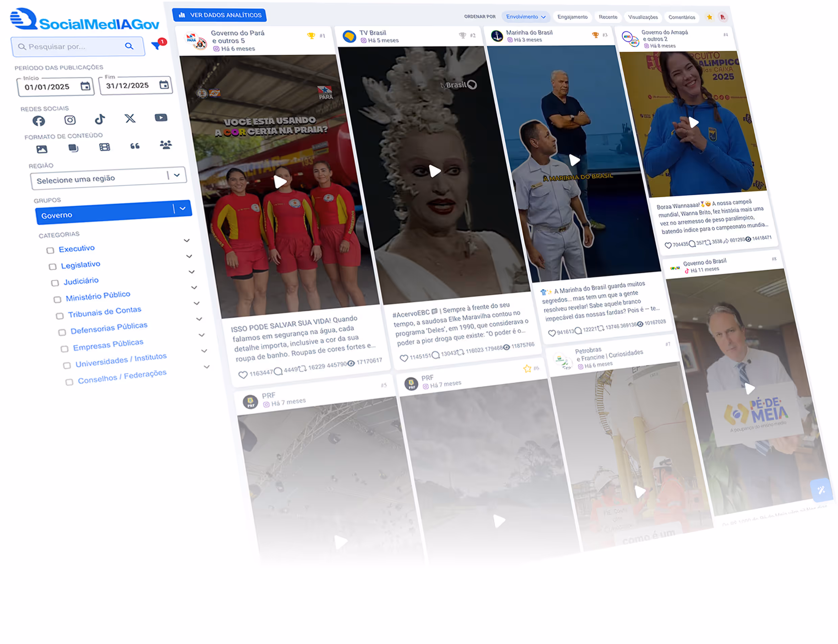This screenshot has width=838, height=644.
Task: Choose the X (Twitter) network icon
Action: pyautogui.click(x=130, y=118)
